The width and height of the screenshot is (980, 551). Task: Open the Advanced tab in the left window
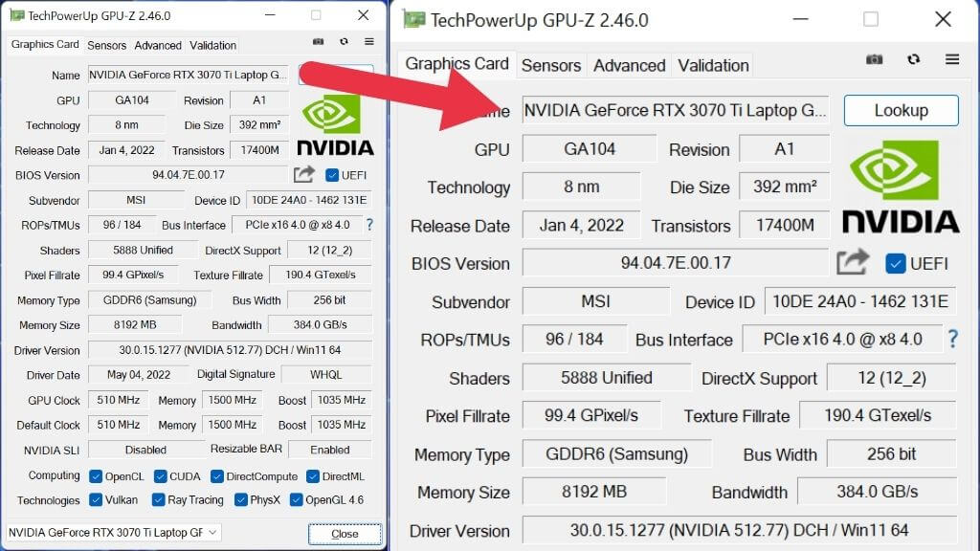158,45
